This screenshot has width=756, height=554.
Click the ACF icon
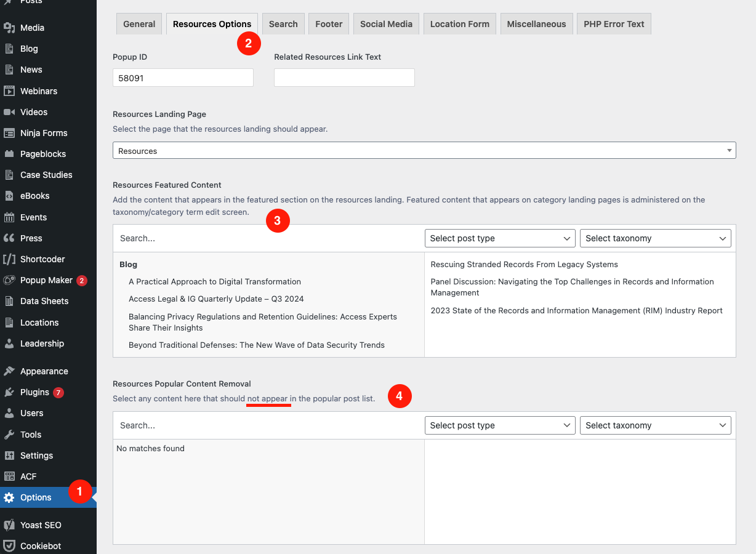tap(9, 476)
